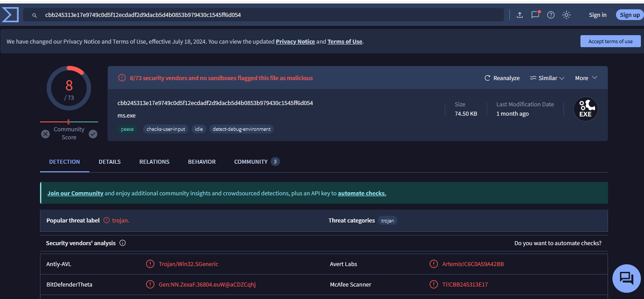
Task: Click the community score checkmark vote icon
Action: click(93, 134)
